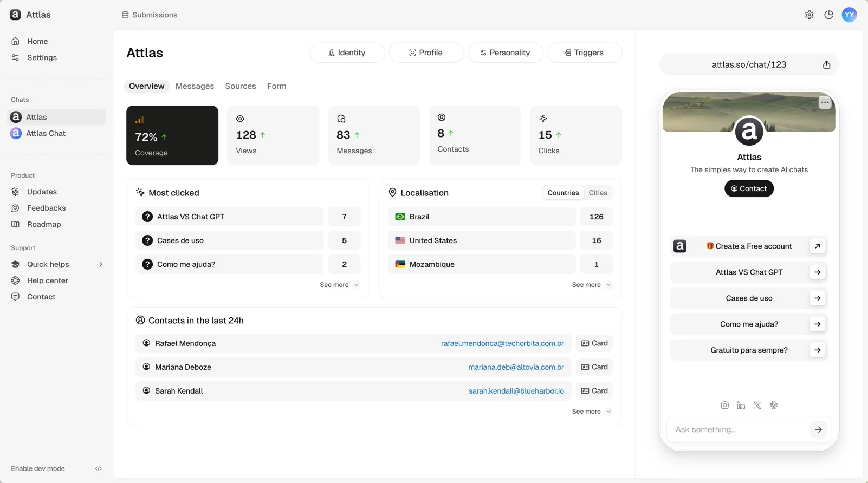Click email rafael.mendonca@techorbita.com.br
The height and width of the screenshot is (483, 868).
[502, 343]
